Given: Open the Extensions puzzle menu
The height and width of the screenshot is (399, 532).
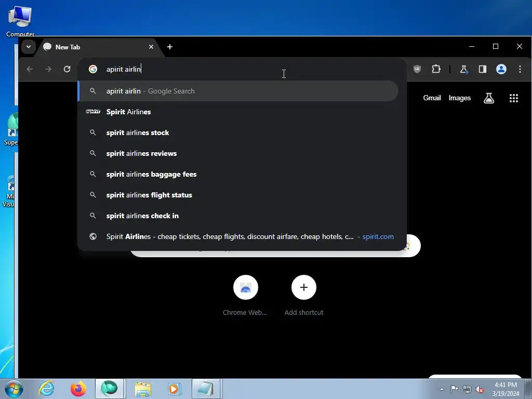Looking at the screenshot, I should [x=436, y=69].
